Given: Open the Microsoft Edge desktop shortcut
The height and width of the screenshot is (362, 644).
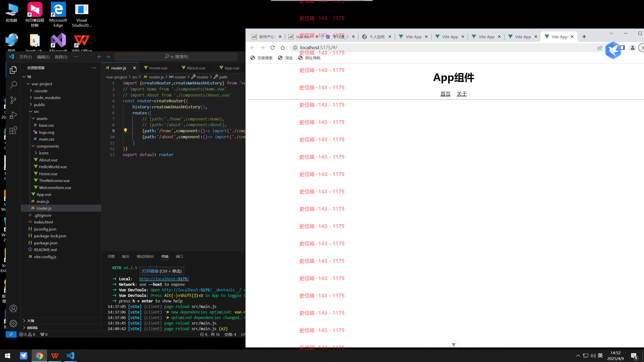Looking at the screenshot, I should click(58, 15).
